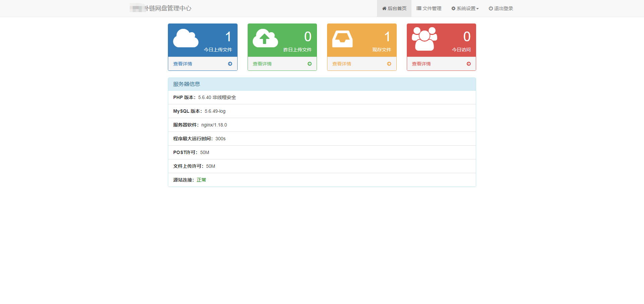The height and width of the screenshot is (304, 644).
Task: Click green arrow circle icon under 昨日上传文件
Action: point(309,64)
